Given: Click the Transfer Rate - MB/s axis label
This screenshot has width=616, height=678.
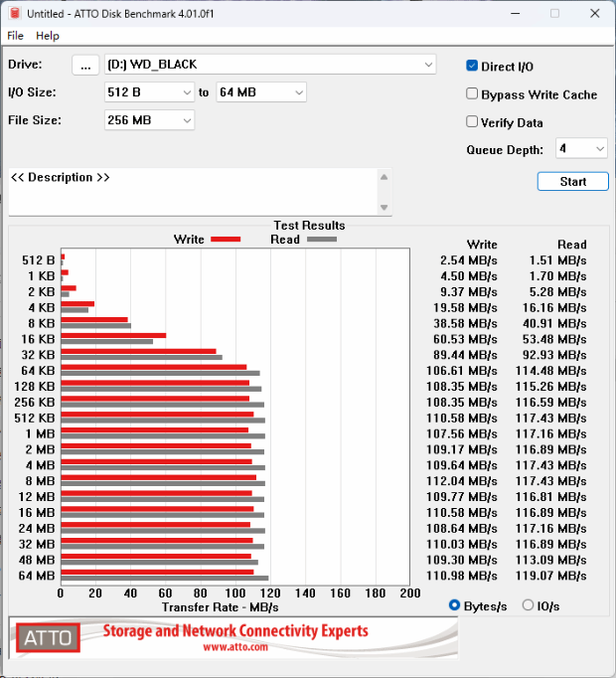Looking at the screenshot, I should pyautogui.click(x=220, y=607).
